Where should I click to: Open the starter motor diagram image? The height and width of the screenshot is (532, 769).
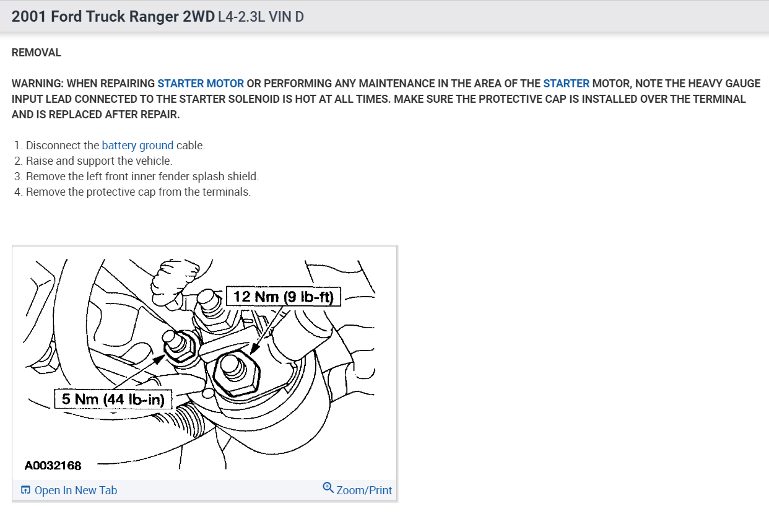tap(204, 363)
